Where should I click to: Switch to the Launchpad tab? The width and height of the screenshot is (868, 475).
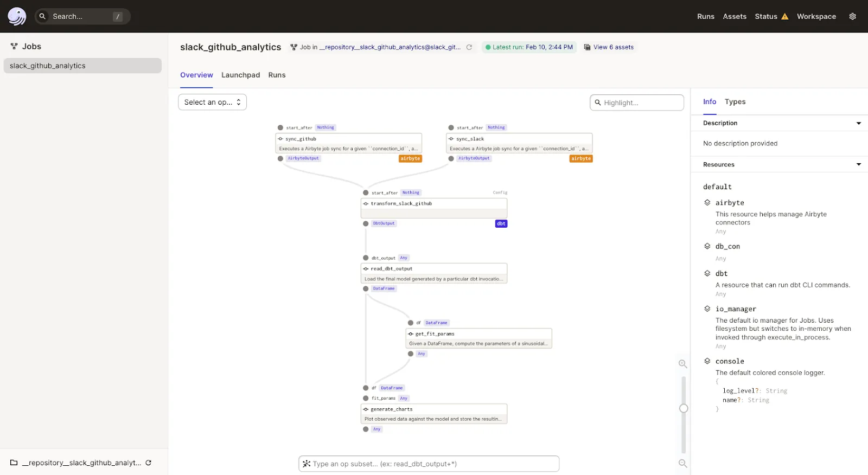click(x=240, y=75)
